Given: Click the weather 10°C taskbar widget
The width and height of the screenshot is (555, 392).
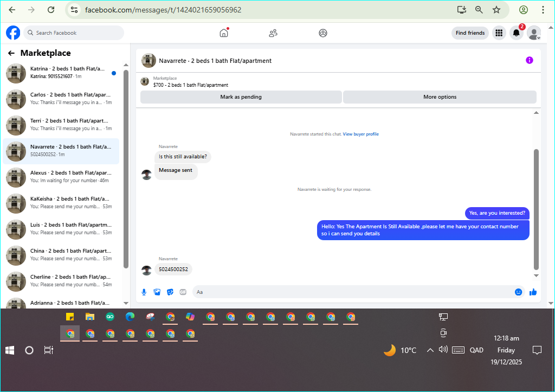Looking at the screenshot, I should (400, 350).
